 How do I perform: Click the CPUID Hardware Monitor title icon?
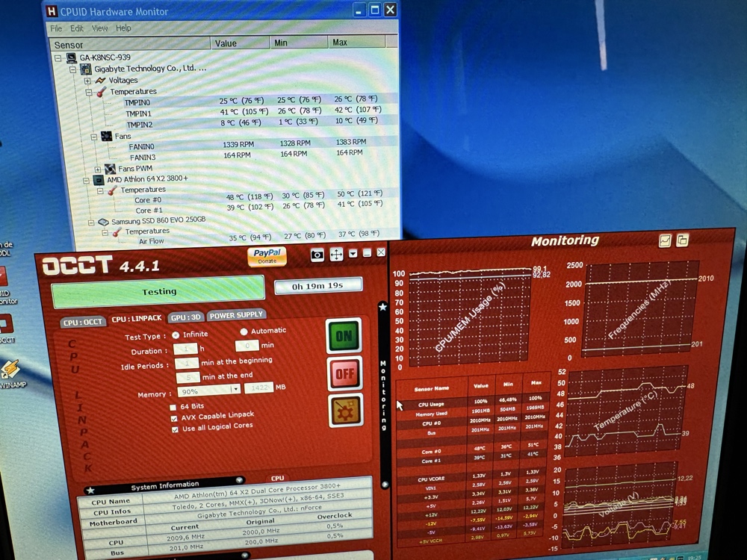pyautogui.click(x=52, y=11)
